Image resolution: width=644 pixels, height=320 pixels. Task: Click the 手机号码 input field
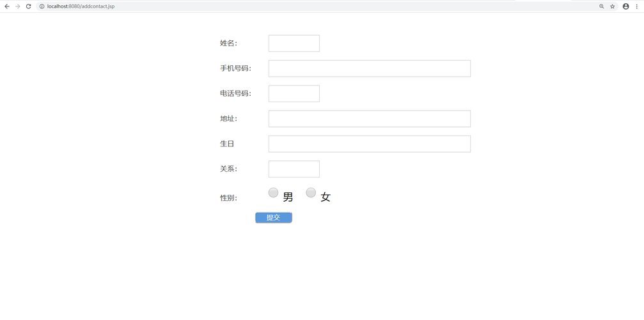[x=369, y=68]
